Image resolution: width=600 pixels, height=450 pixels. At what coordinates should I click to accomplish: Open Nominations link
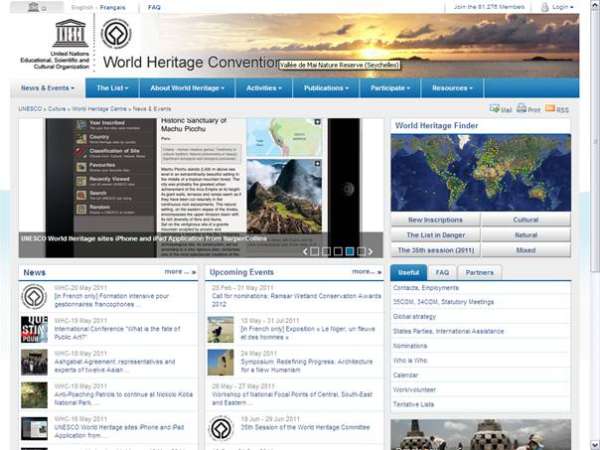(x=410, y=346)
